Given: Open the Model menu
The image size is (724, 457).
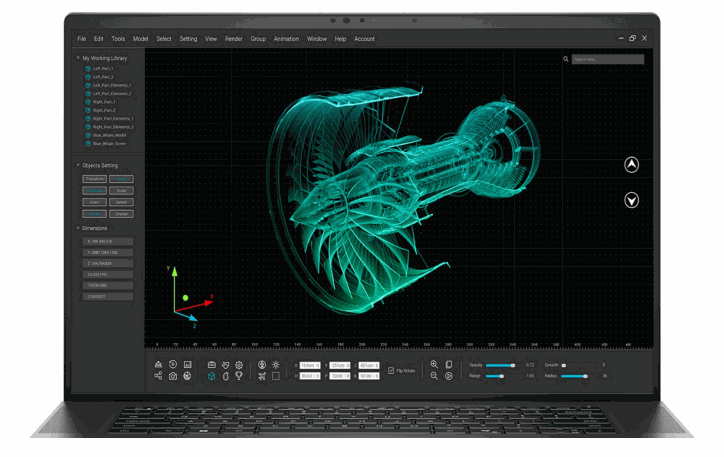Looking at the screenshot, I should point(140,39).
